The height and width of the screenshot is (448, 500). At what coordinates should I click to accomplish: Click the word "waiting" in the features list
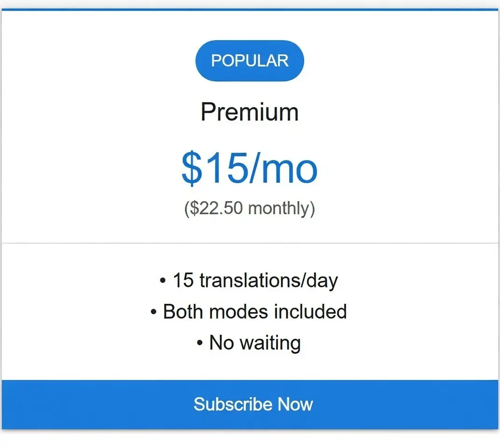270,343
